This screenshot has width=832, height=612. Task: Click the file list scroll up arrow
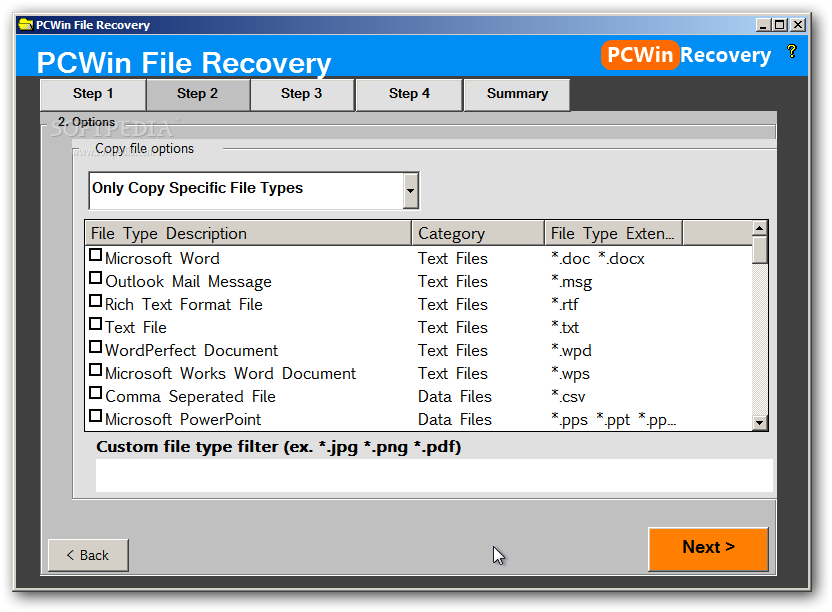coord(760,228)
